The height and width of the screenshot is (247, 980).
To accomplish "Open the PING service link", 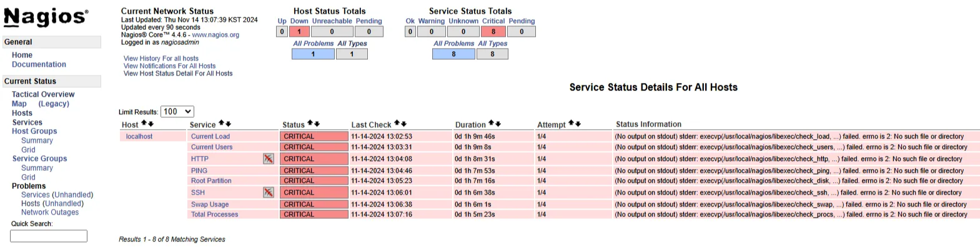I will pyautogui.click(x=199, y=171).
